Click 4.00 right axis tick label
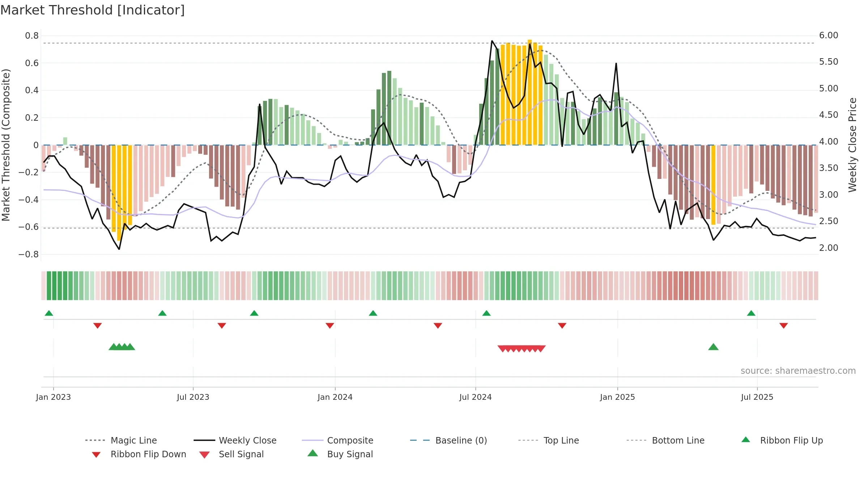 coord(829,142)
